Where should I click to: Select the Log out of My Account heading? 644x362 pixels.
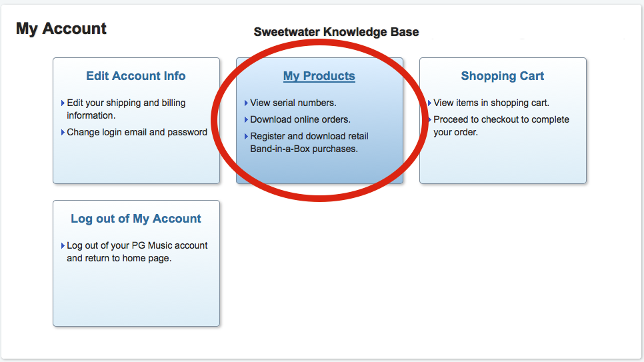[135, 219]
